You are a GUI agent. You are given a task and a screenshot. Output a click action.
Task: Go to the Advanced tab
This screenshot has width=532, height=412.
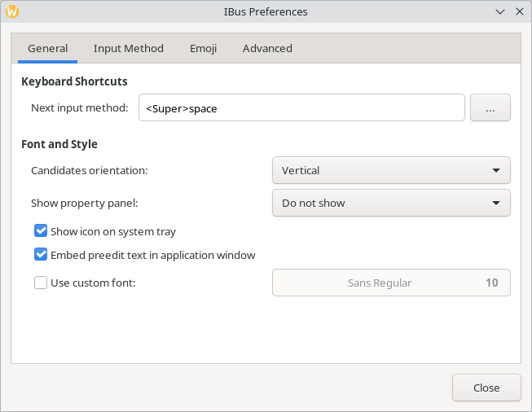[267, 48]
